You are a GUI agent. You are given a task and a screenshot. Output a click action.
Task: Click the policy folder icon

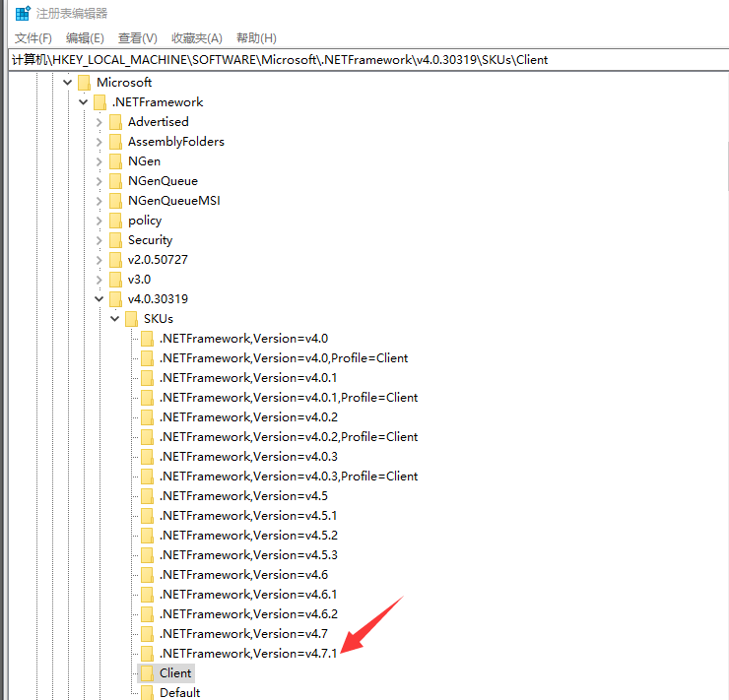click(116, 221)
